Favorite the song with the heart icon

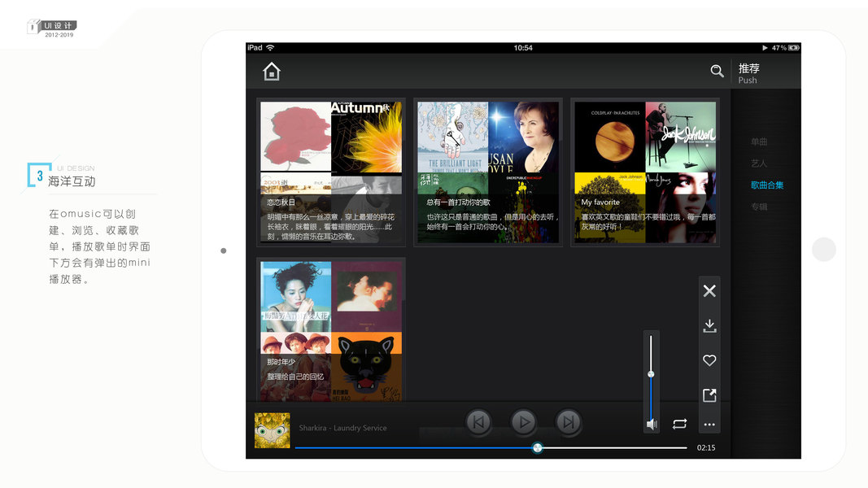709,361
